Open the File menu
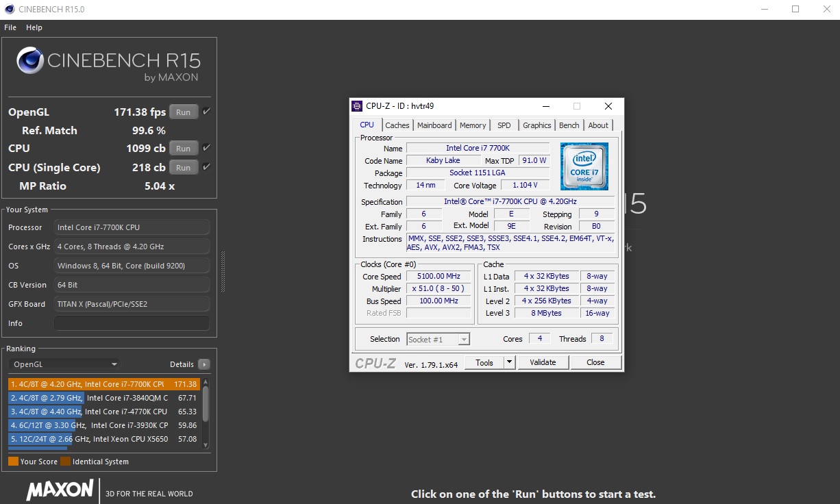 pos(10,27)
